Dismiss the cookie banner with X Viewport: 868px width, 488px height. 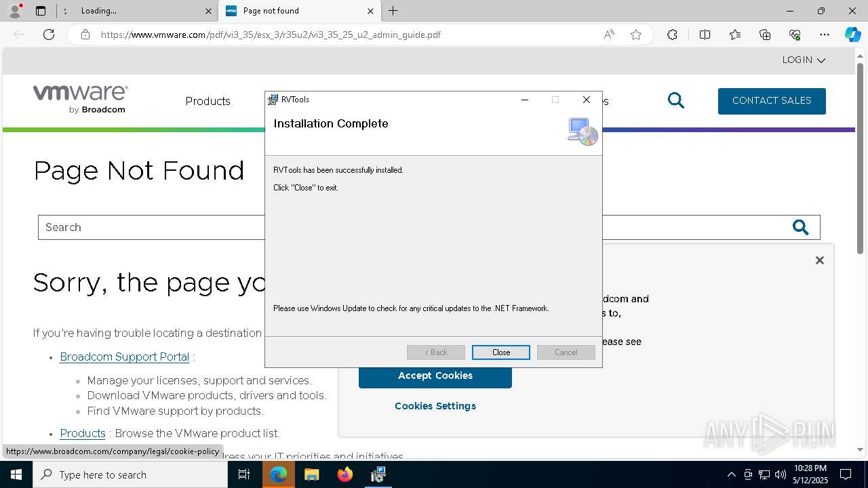pos(819,260)
